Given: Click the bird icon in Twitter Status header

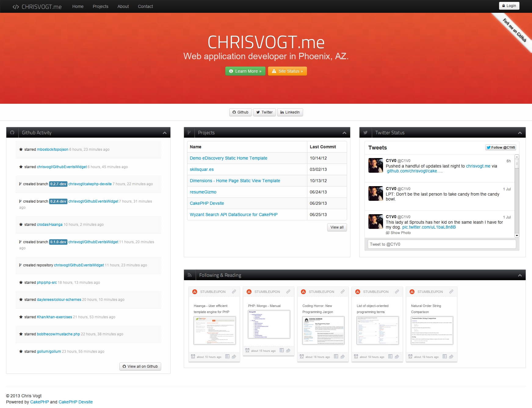Looking at the screenshot, I should click(x=365, y=132).
